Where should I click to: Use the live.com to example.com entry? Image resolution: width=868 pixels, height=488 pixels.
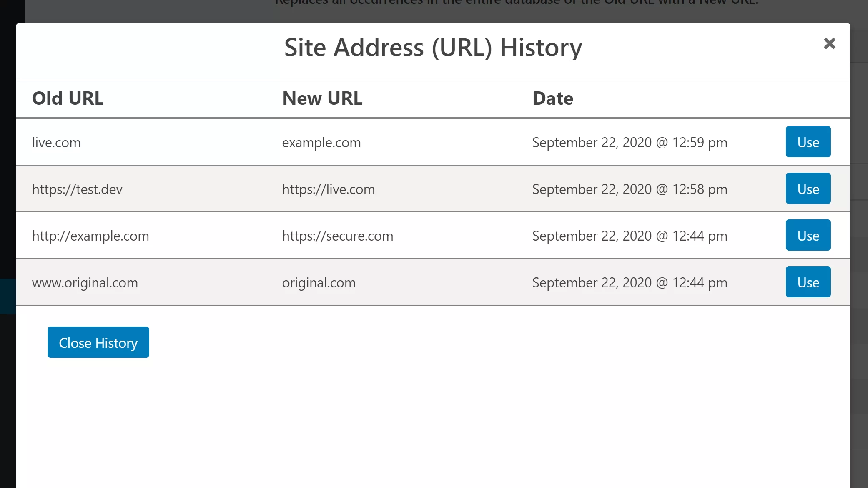(x=808, y=142)
